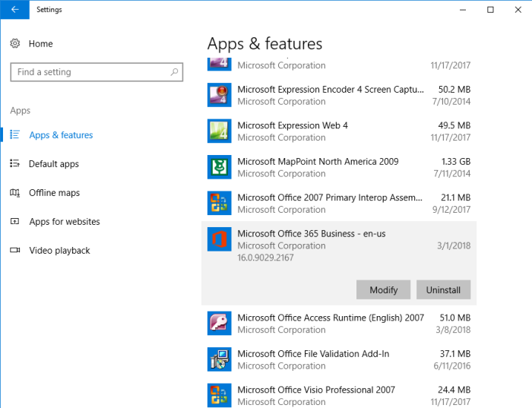The height and width of the screenshot is (408, 532).
Task: Select Microsoft Office Access Runtime (English) 2007
Action: [x=339, y=324]
